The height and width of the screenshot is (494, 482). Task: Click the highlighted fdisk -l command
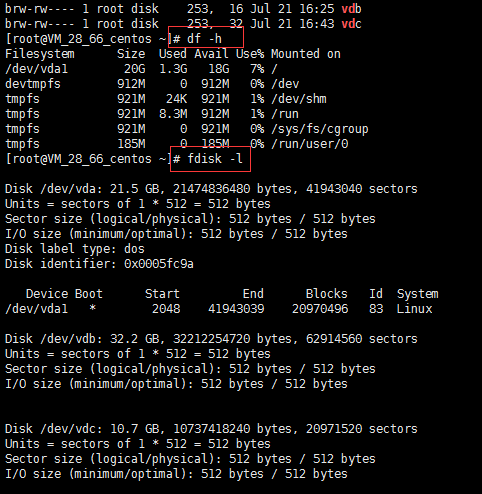pyautogui.click(x=215, y=159)
